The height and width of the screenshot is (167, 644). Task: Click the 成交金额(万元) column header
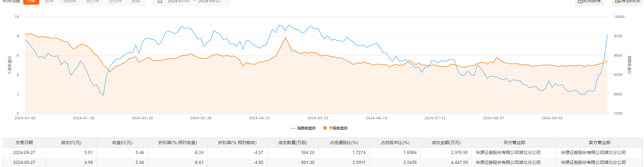coord(446,143)
